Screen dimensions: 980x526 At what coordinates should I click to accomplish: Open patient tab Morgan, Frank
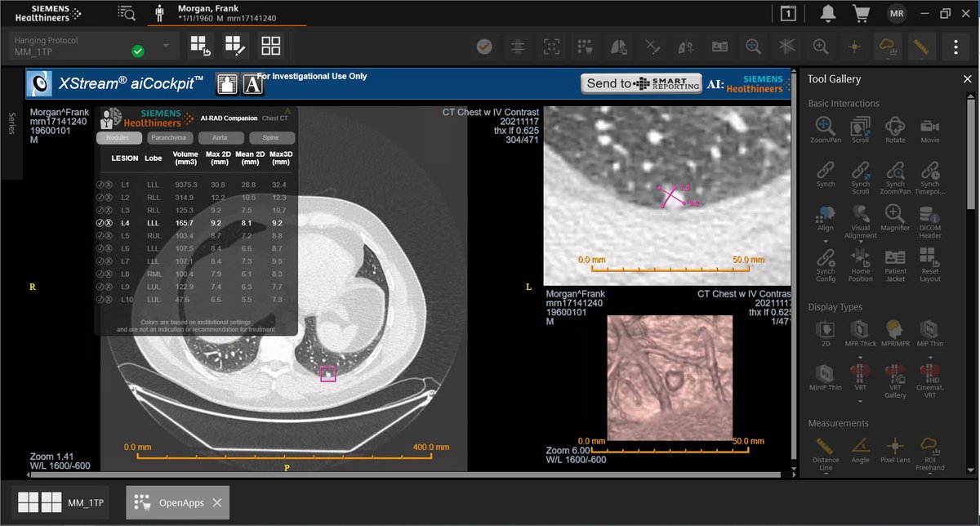click(227, 13)
